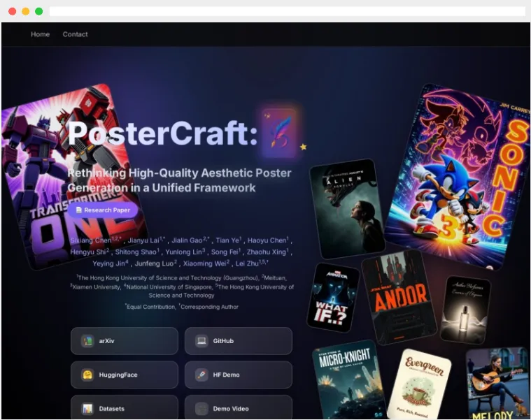Open the Contact navigation link
This screenshot has height=420, width=531.
click(x=75, y=34)
